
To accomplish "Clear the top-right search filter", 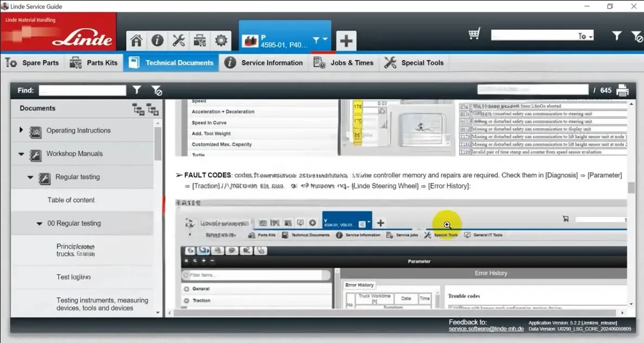I will [637, 36].
